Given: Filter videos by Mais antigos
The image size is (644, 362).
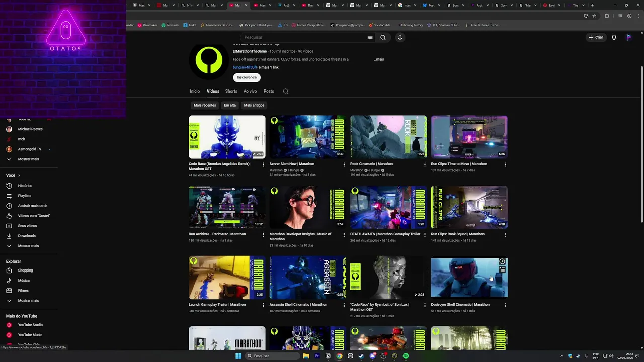Looking at the screenshot, I should coord(254,105).
